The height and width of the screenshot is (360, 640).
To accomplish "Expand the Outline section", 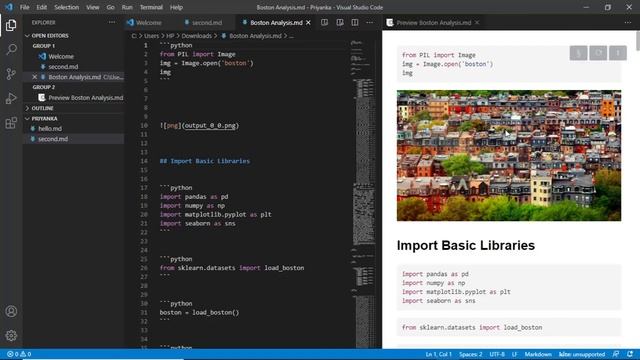I will click(x=73, y=108).
